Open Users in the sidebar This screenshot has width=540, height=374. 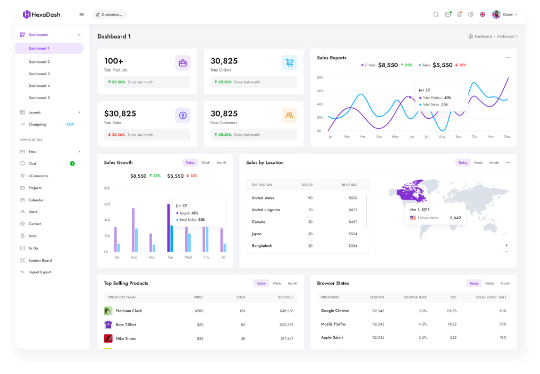(x=33, y=212)
